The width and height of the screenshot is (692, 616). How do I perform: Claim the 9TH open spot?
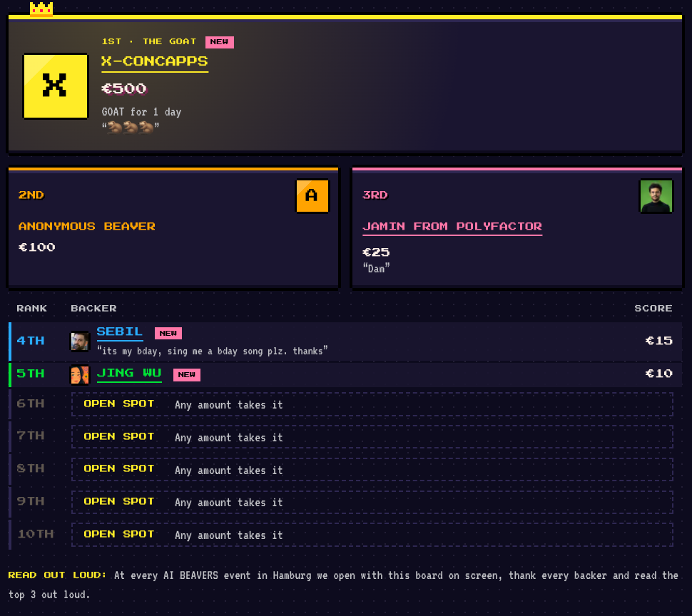[x=372, y=502]
